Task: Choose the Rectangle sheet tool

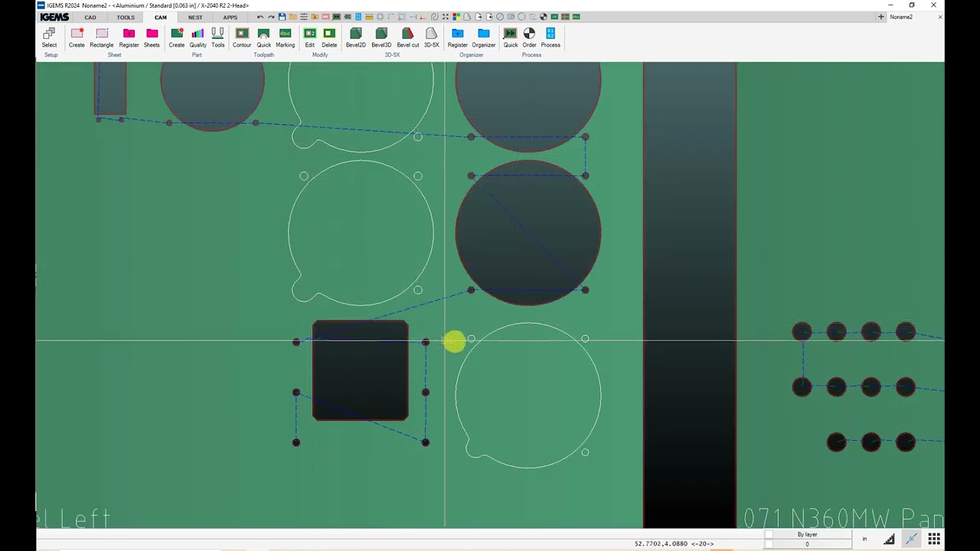Action: click(x=101, y=37)
